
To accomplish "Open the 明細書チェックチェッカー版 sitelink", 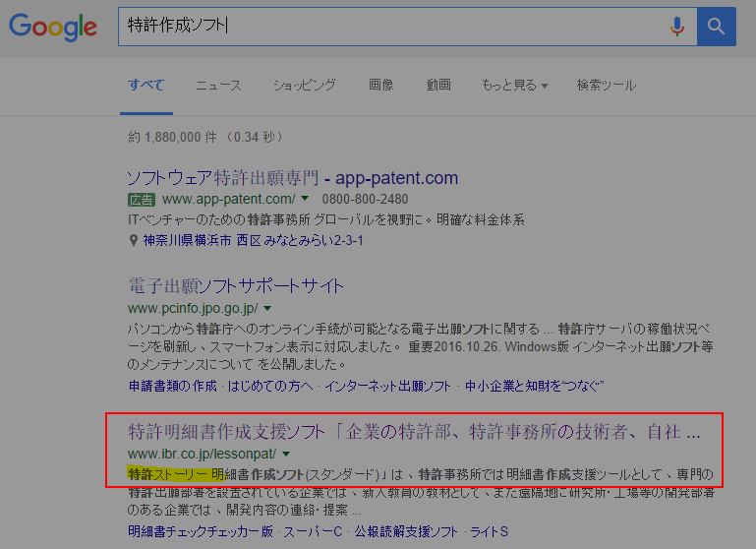I will click(201, 531).
